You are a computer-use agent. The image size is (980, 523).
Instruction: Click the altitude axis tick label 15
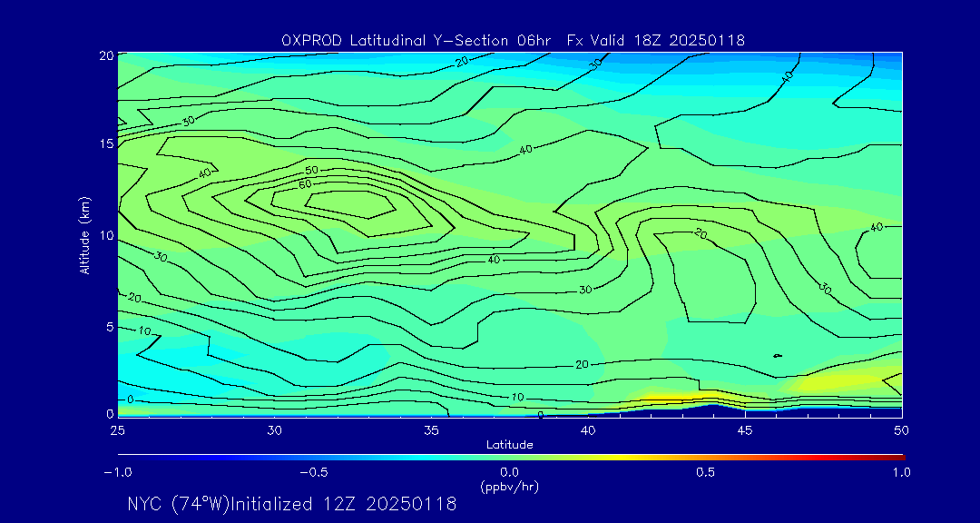coord(106,143)
